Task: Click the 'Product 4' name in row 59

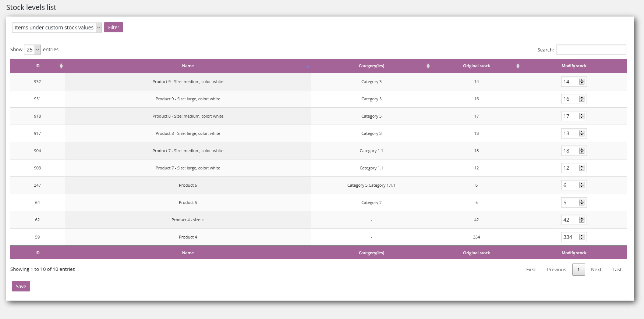Action: tap(188, 237)
